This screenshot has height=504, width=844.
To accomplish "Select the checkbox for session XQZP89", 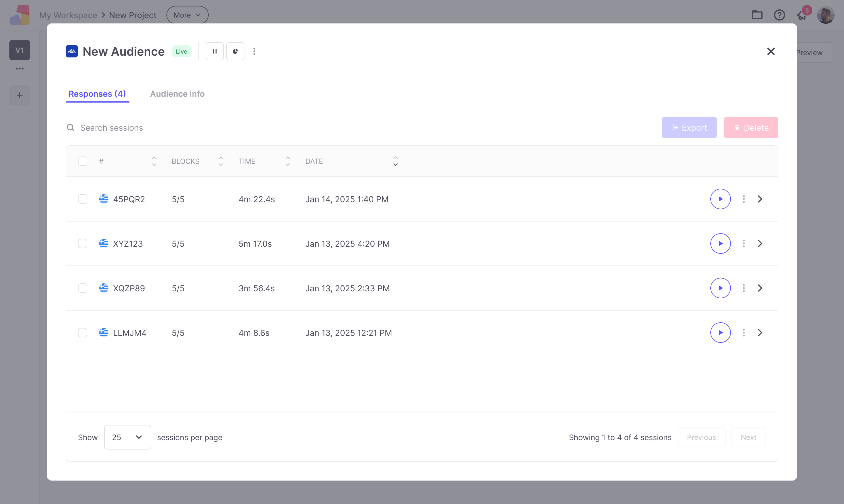I will 83,288.
